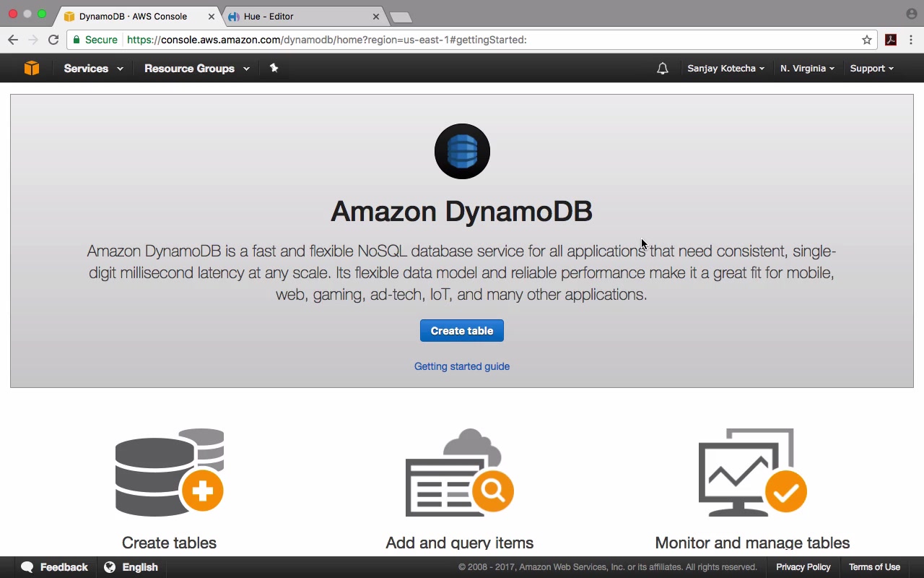Click the DynamoDB logo icon
This screenshot has width=924, height=578.
coord(462,152)
